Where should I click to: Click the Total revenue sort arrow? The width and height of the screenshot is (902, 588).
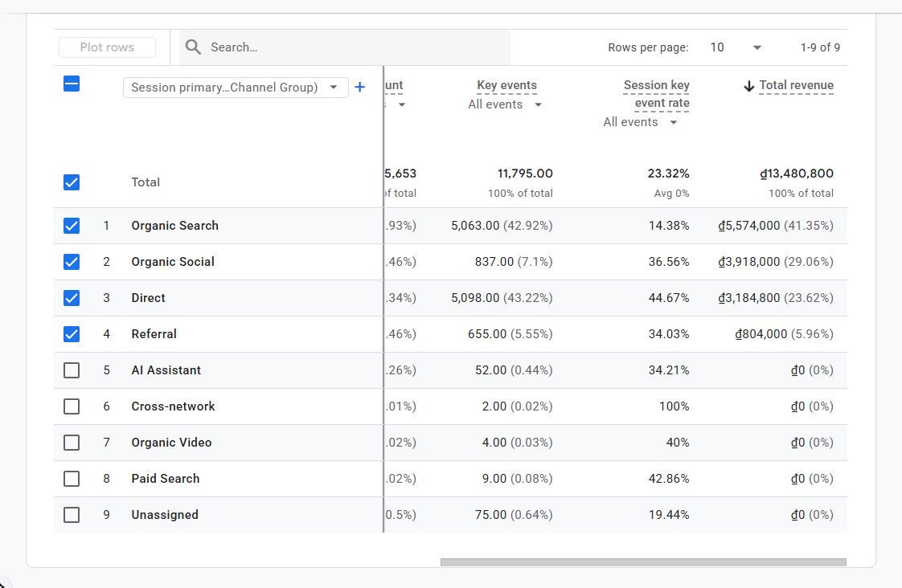coord(748,86)
